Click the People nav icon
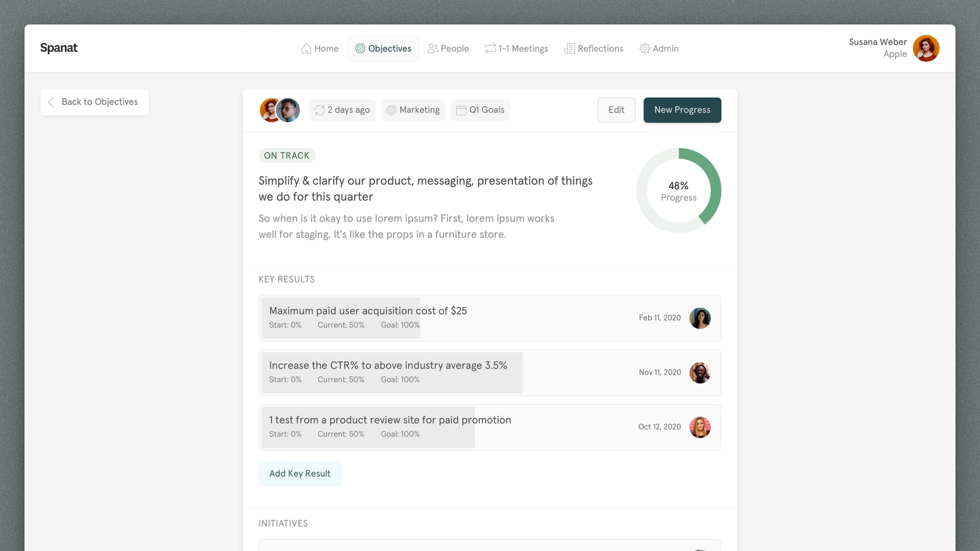Viewport: 980px width, 551px height. [432, 48]
